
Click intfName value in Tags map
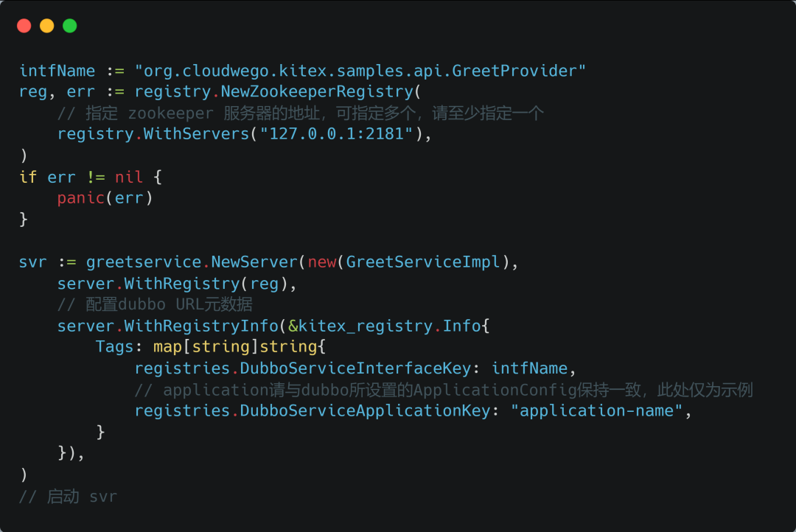point(529,368)
